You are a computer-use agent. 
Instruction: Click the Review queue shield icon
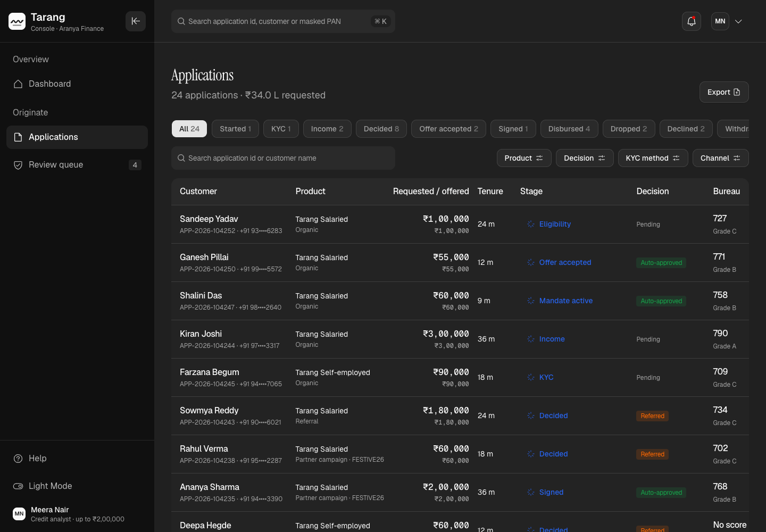pos(18,165)
